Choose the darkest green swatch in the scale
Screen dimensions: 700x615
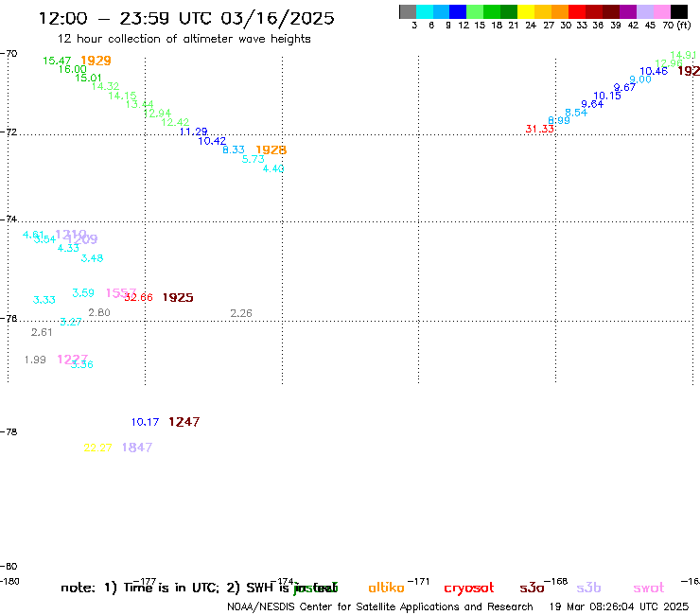pyautogui.click(x=509, y=11)
